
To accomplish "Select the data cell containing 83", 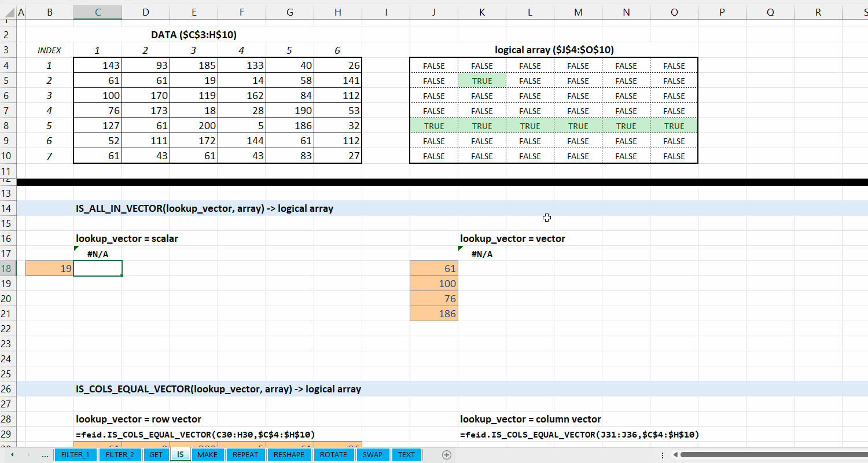I will (290, 156).
